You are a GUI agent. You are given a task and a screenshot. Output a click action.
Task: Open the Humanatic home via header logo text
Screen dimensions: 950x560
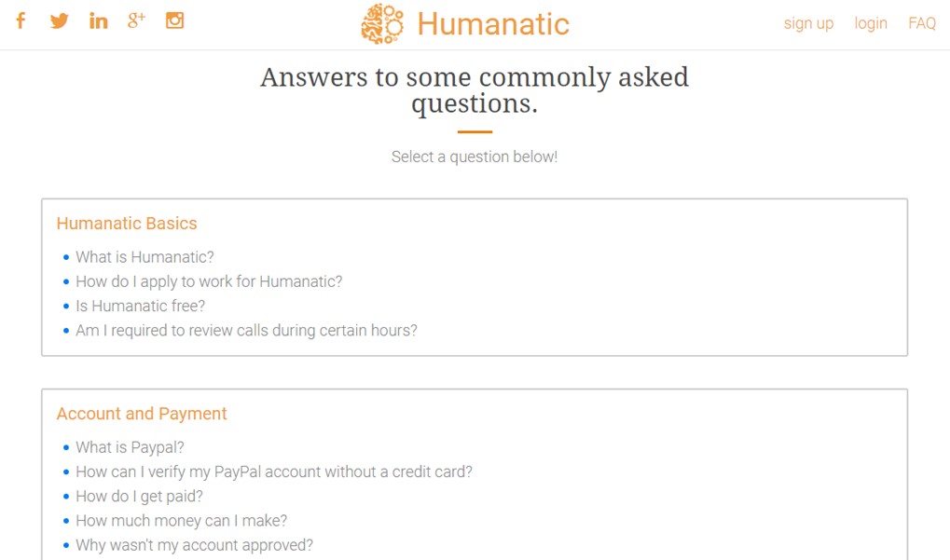tap(493, 24)
